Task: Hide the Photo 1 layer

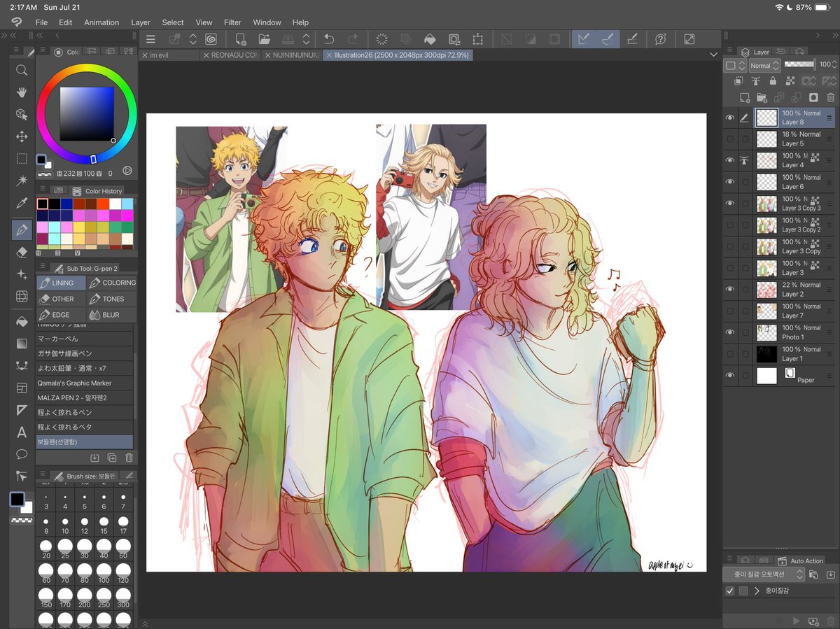Action: 731,332
